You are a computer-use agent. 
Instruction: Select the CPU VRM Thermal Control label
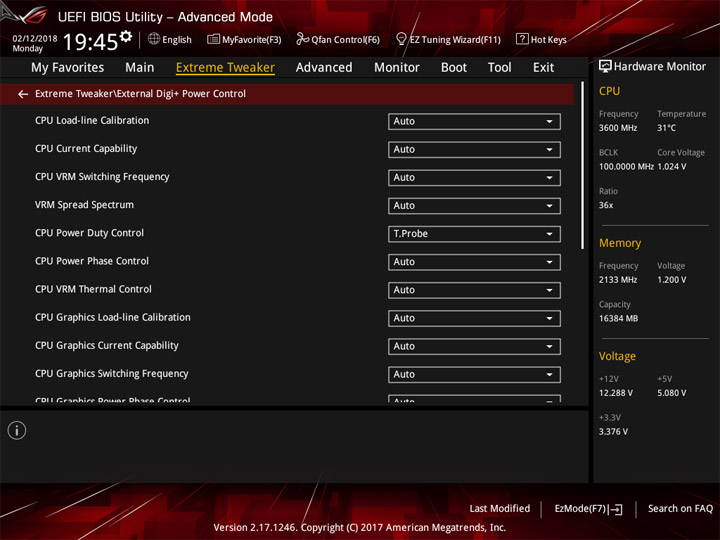point(93,289)
